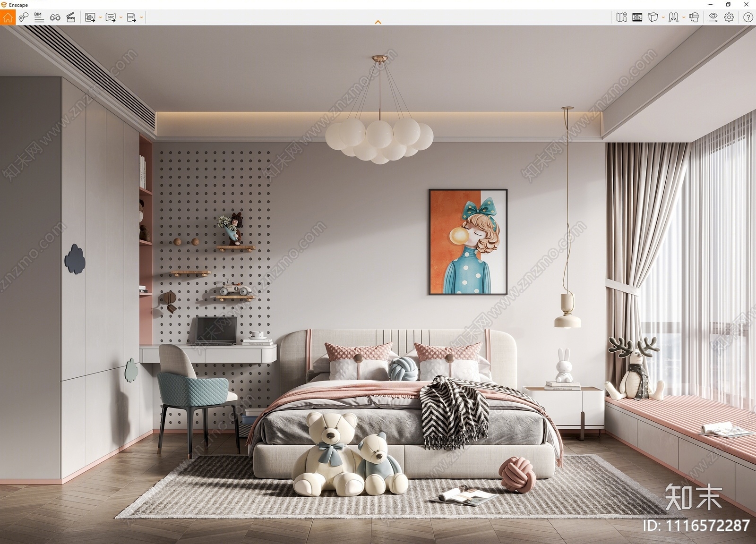Viewport: 756px width, 544px height.
Task: Expand the screenshot export dropdown arrow
Action: click(x=100, y=17)
